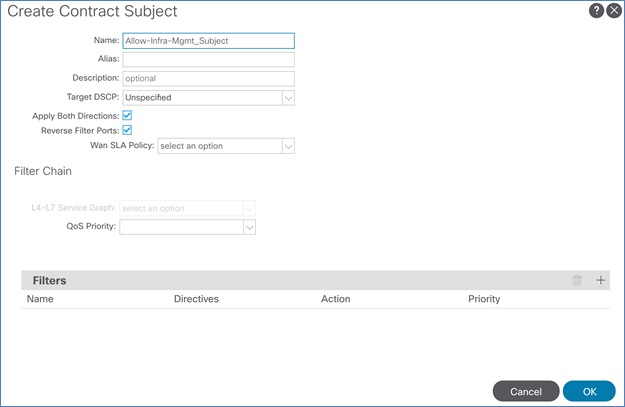Expand the QoS Priority dropdown
The image size is (625, 407).
pyautogui.click(x=250, y=227)
